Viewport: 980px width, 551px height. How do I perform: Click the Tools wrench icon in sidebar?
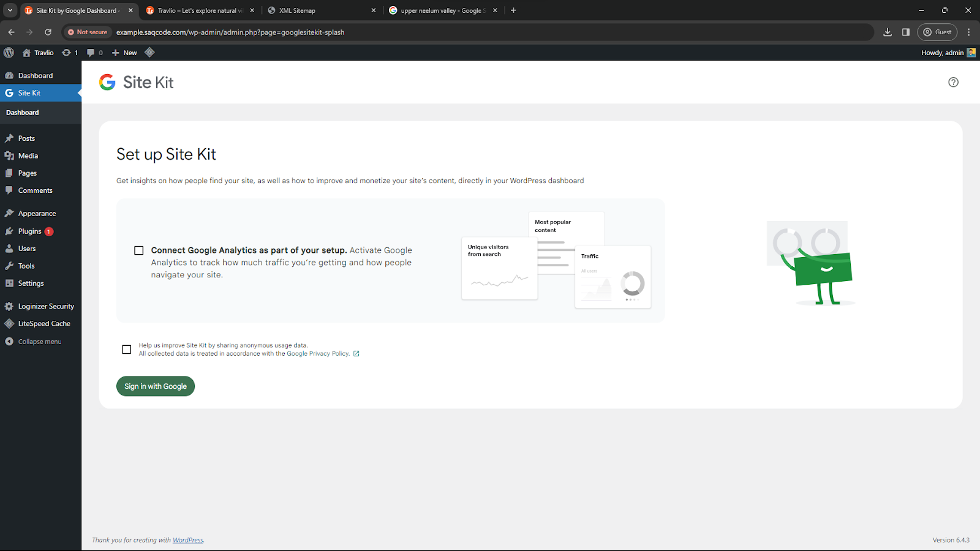(x=9, y=266)
